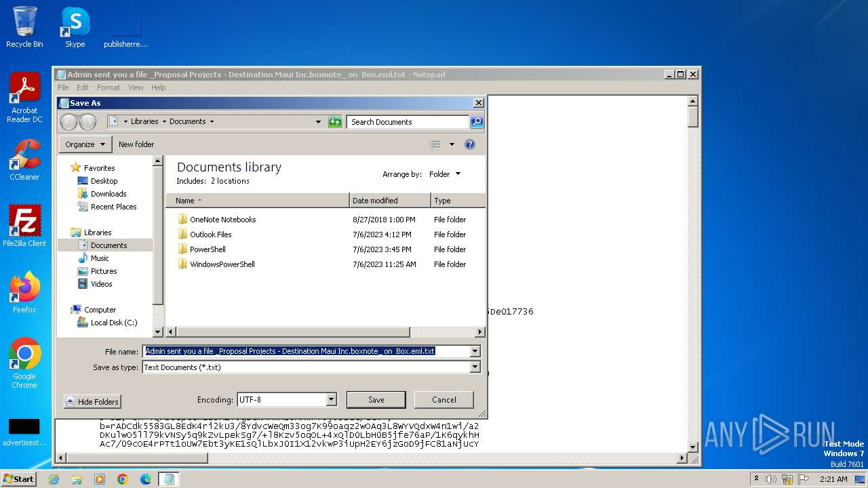
Task: Click the File name text field
Action: 306,352
